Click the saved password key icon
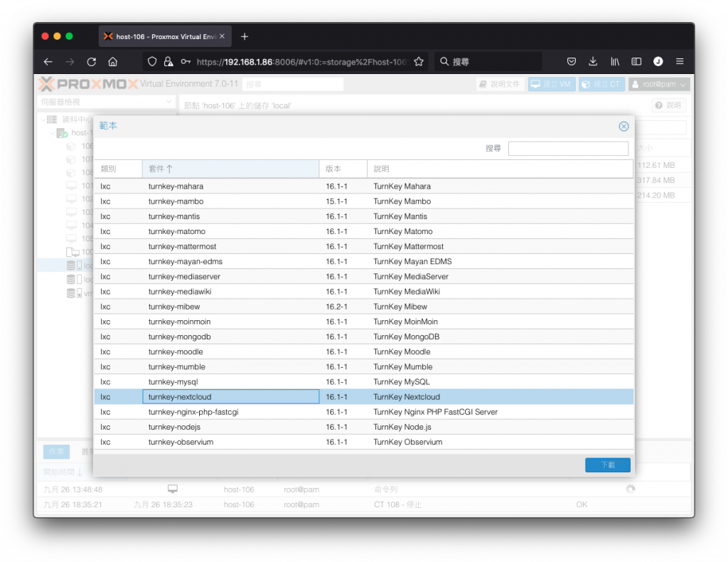728x562 pixels. pyautogui.click(x=186, y=62)
